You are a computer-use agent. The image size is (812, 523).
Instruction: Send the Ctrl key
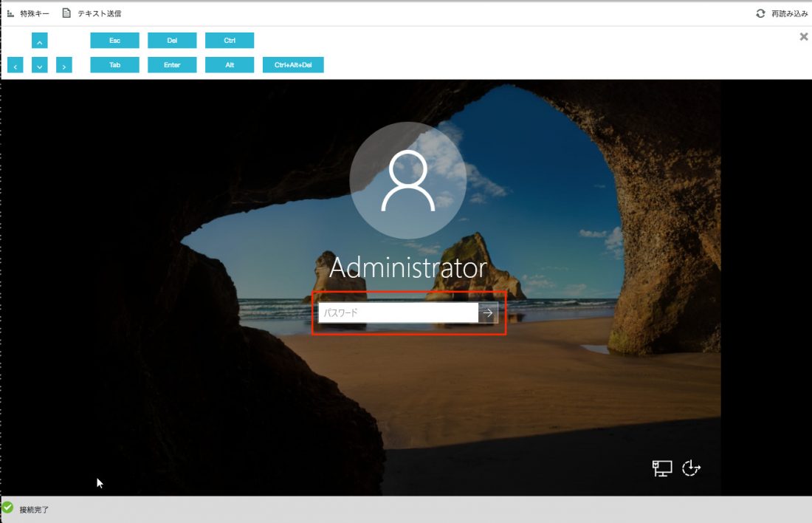[x=230, y=41]
